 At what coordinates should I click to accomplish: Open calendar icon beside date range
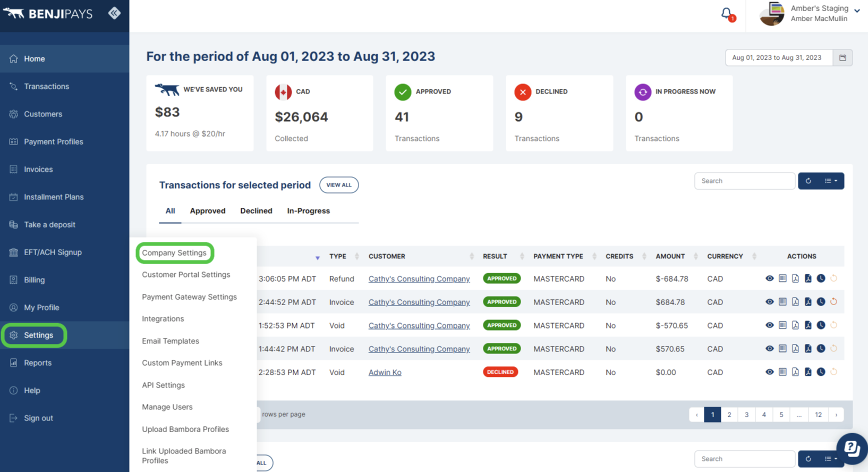click(843, 57)
